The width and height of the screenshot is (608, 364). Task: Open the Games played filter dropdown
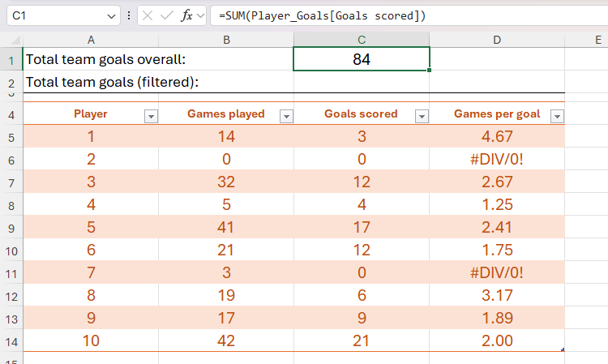coord(285,116)
